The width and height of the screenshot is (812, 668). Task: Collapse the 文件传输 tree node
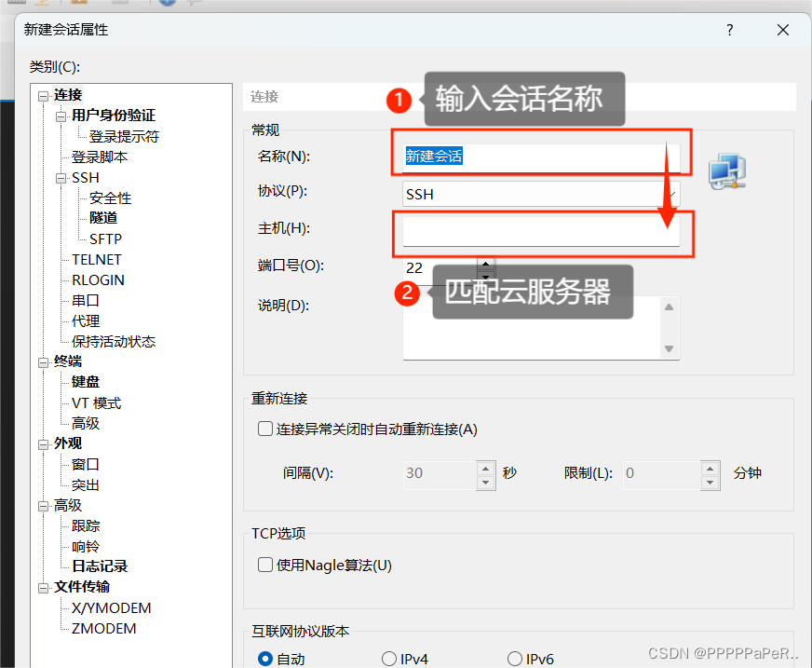(x=43, y=587)
